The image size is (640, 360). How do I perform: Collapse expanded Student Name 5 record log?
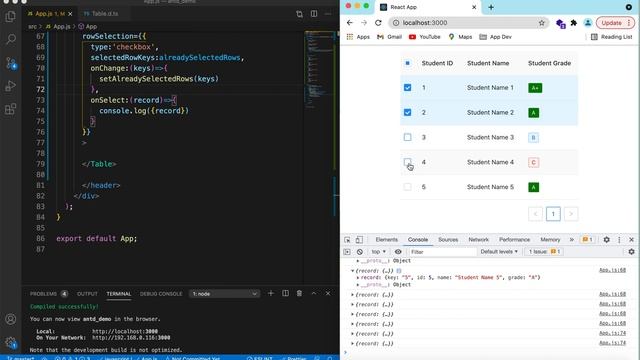tap(352, 271)
